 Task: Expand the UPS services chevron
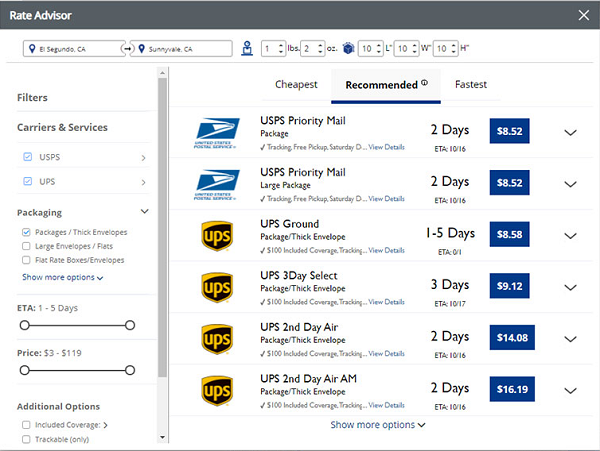pos(143,182)
